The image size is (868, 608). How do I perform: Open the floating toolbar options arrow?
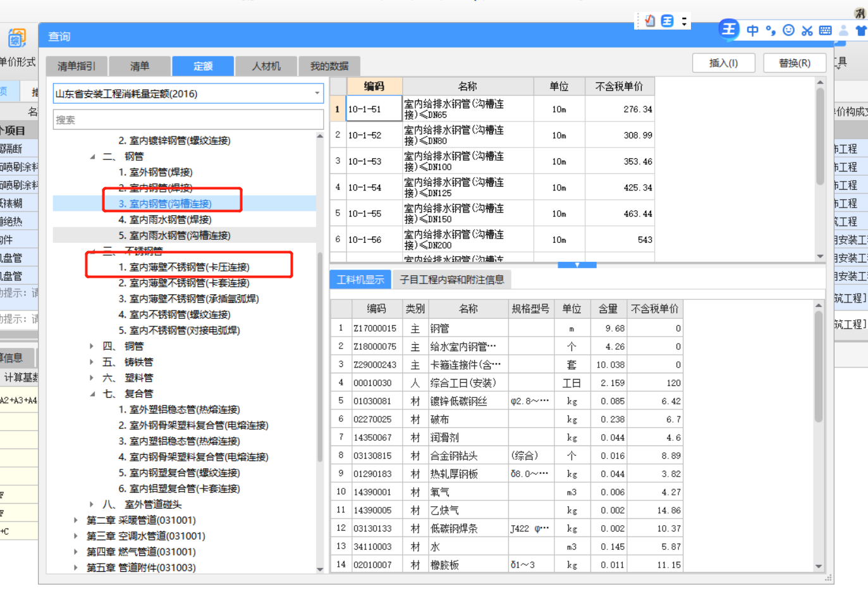[x=684, y=21]
